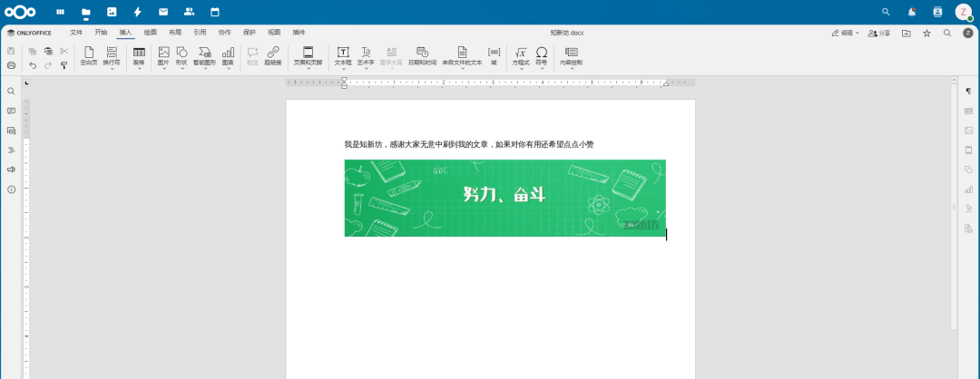The image size is (980, 379).
Task: Expand the 内容控制 content controls menu
Action: click(571, 69)
